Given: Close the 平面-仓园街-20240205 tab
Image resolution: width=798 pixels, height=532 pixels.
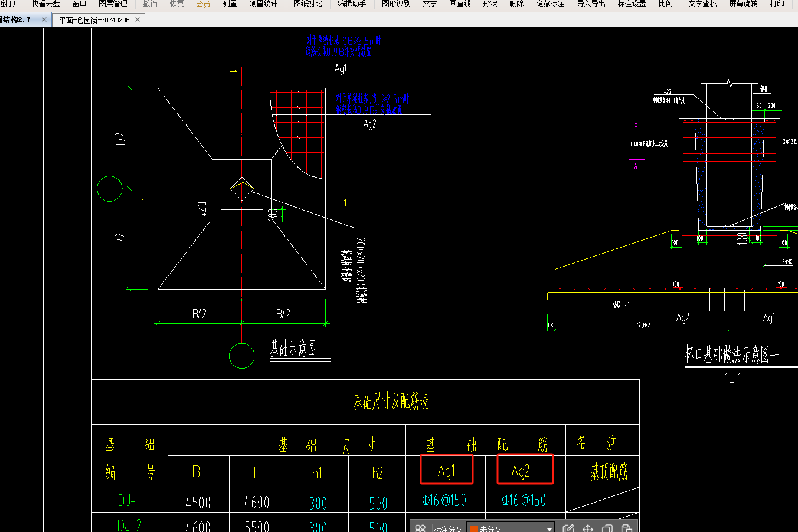Looking at the screenshot, I should point(138,19).
